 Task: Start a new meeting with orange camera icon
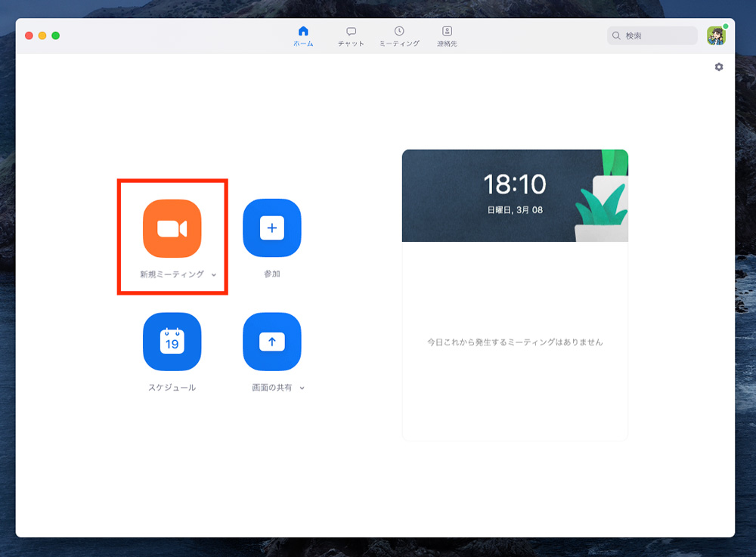[172, 228]
